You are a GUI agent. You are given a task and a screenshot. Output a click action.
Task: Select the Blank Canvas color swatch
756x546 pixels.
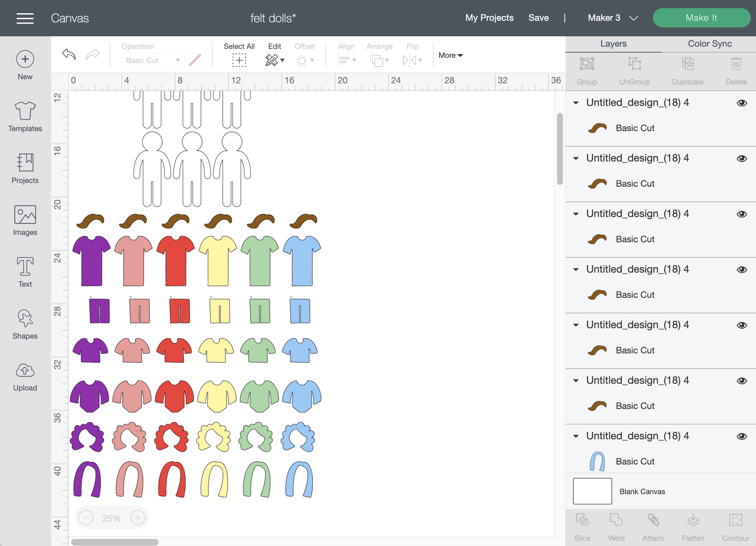(x=592, y=491)
